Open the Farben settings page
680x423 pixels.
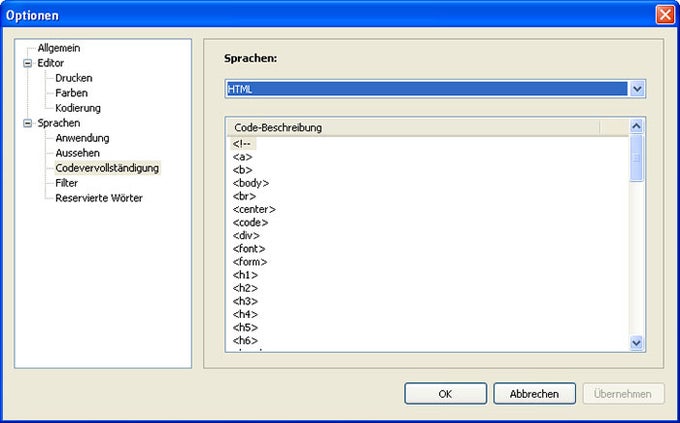72,93
